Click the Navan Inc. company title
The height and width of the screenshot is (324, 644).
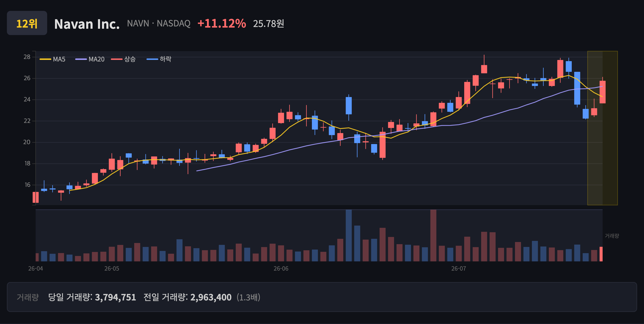click(87, 24)
